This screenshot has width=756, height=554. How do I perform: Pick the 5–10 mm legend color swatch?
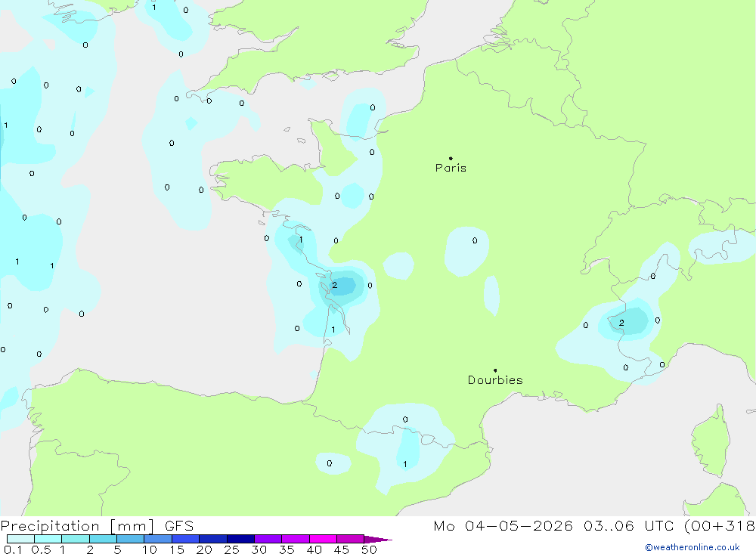pyautogui.click(x=131, y=539)
